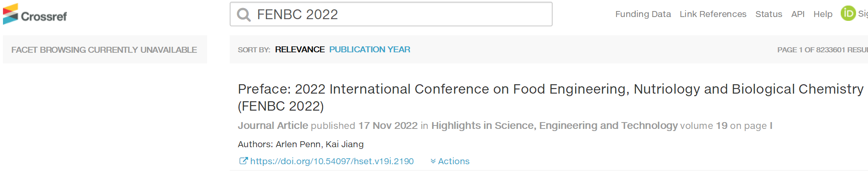Click the ORCID iD icon
The height and width of the screenshot is (174, 868).
pyautogui.click(x=848, y=13)
